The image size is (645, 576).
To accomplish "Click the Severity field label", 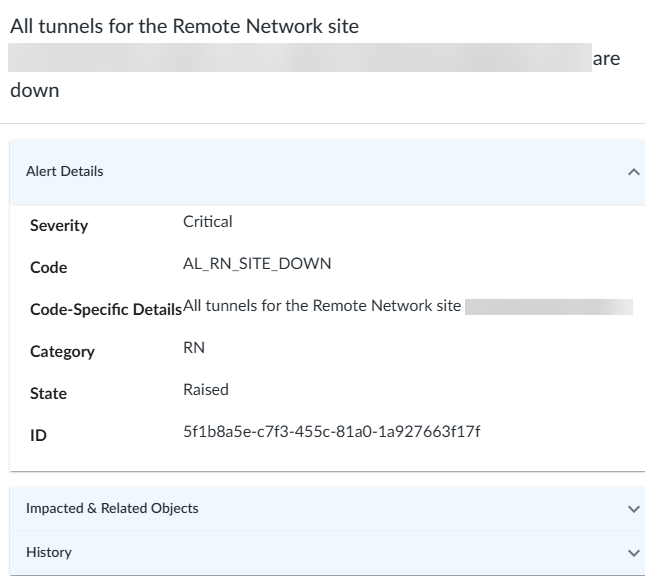I will (59, 226).
